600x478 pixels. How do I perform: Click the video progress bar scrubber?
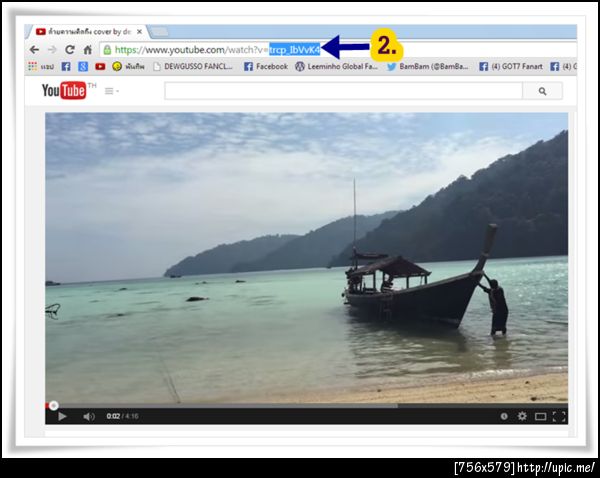click(x=54, y=405)
